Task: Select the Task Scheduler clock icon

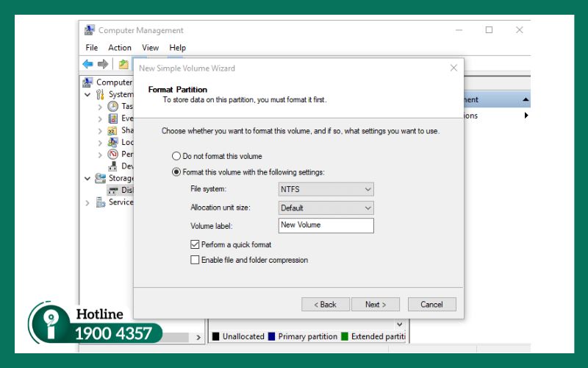Action: (112, 106)
